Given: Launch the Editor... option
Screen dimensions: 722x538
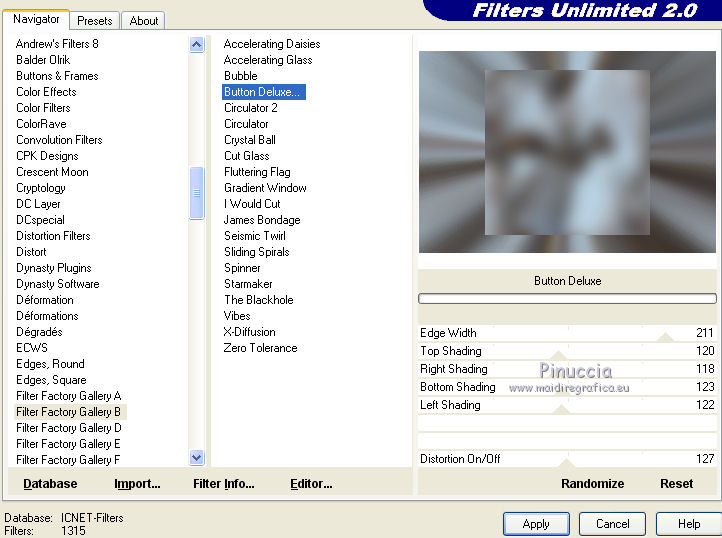Looking at the screenshot, I should (x=311, y=484).
